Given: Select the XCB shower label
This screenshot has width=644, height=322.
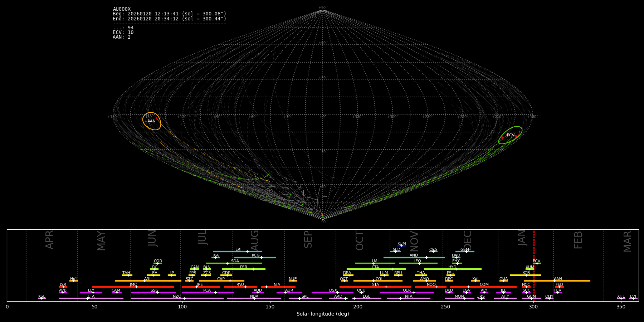Looking at the screenshot, I should point(526,273).
